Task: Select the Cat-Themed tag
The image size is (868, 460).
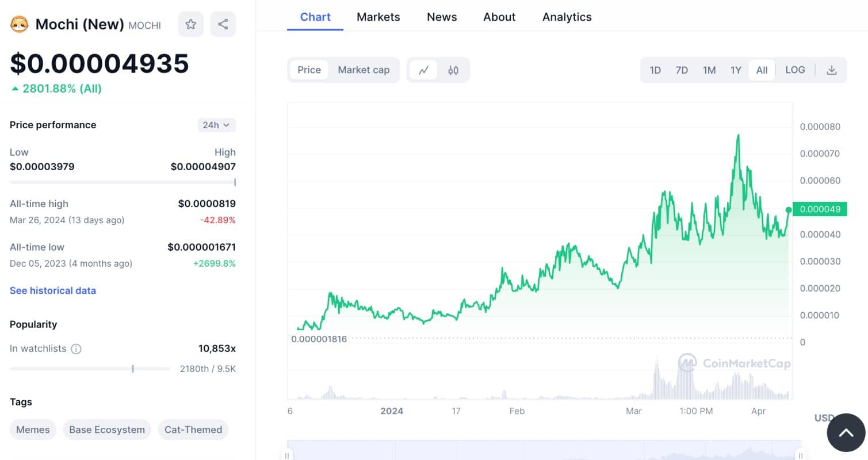Action: click(x=193, y=430)
